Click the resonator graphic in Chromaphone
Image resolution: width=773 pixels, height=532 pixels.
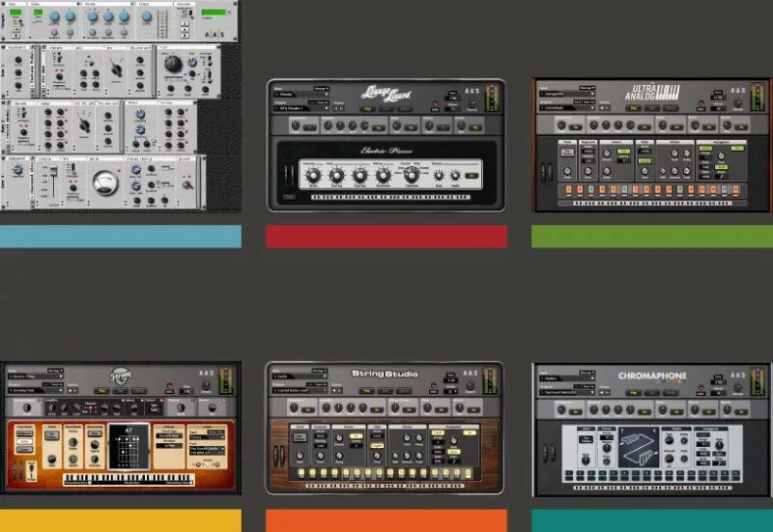[639, 447]
